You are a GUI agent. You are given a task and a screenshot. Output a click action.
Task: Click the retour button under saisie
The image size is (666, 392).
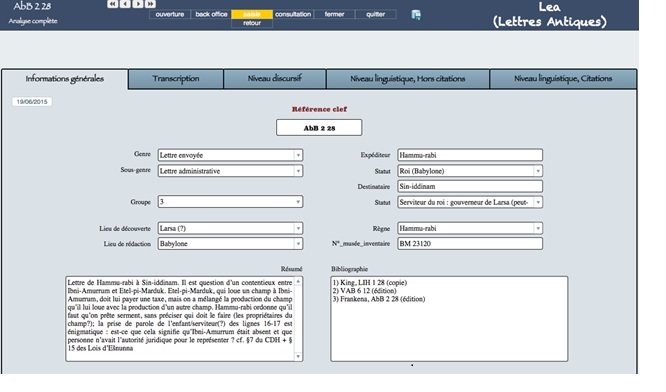[x=252, y=23]
